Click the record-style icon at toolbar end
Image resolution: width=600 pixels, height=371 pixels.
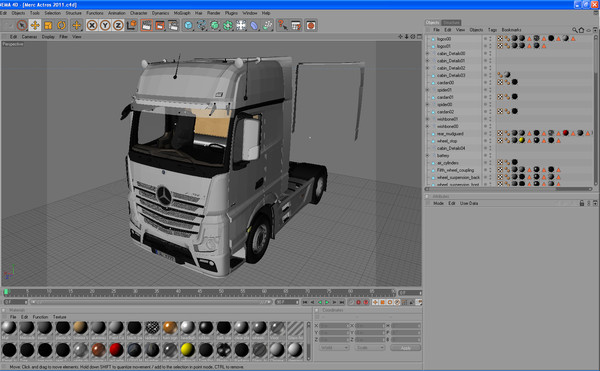(x=311, y=26)
